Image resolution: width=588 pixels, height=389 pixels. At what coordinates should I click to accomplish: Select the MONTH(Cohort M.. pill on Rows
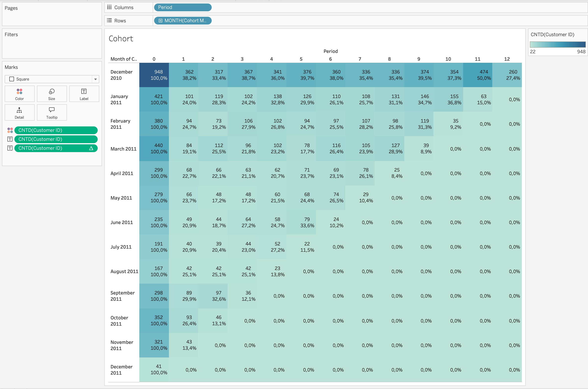(x=185, y=21)
